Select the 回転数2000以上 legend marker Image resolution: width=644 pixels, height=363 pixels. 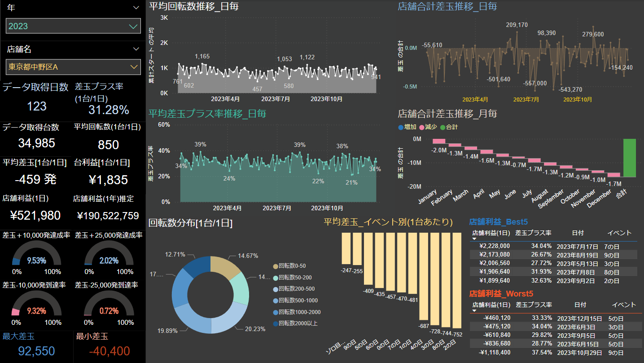(275, 323)
